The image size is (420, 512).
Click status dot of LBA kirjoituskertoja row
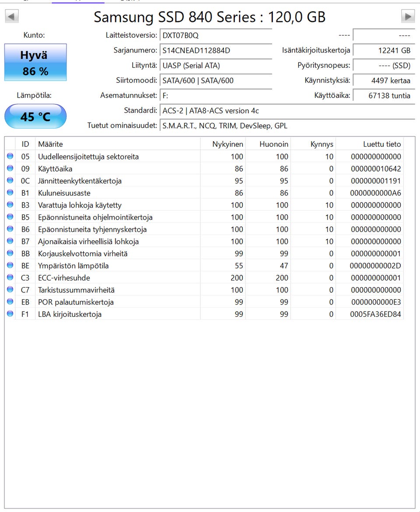coord(10,313)
